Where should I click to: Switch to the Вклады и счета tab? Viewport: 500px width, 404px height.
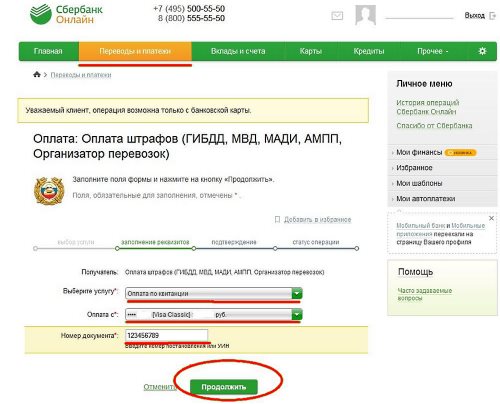click(238, 51)
